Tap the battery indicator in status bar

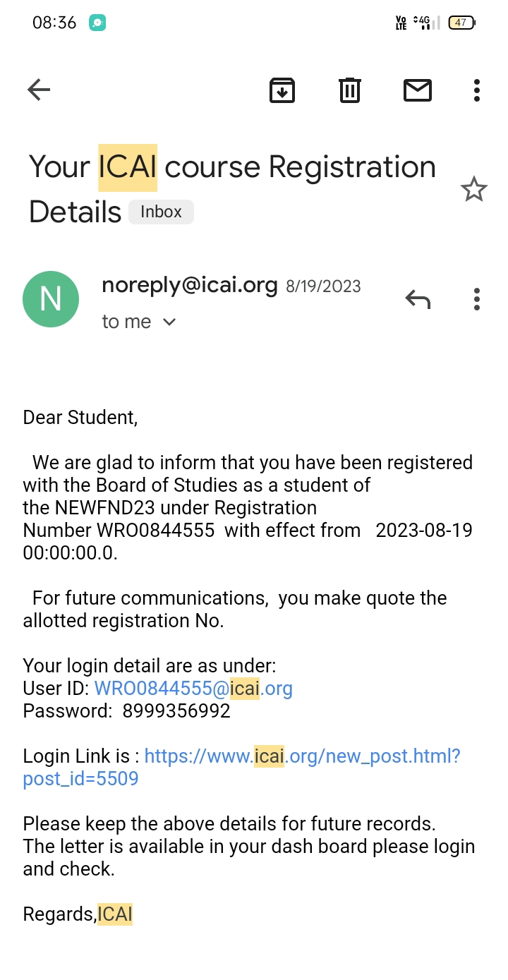tap(461, 23)
